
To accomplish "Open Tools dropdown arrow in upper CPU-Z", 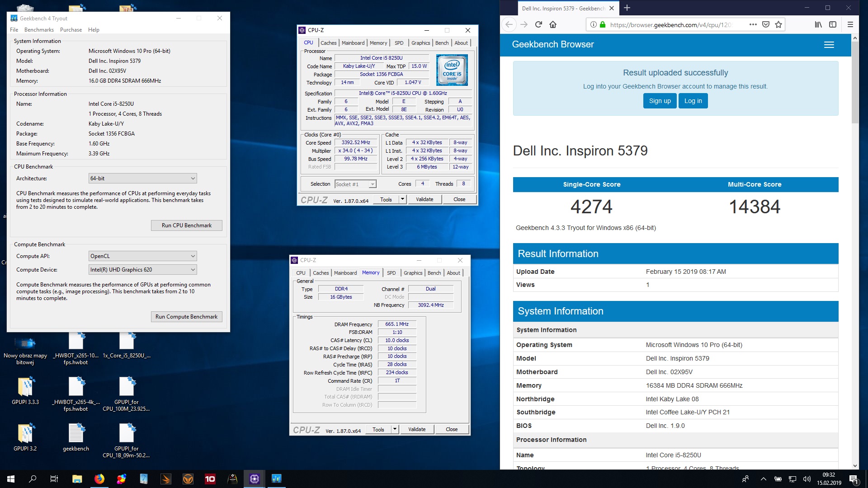I will (402, 199).
